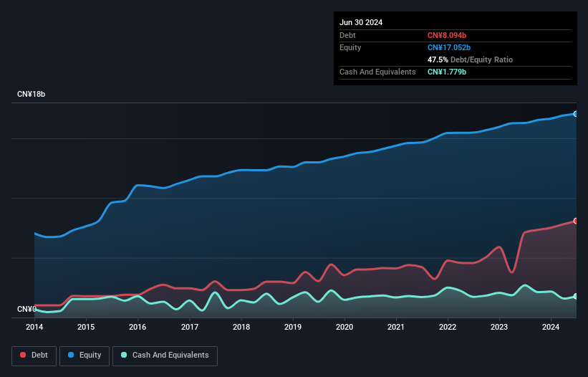Viewport: 588px width, 377px height.
Task: Click the CN¥18b y-axis label
Action: point(31,94)
